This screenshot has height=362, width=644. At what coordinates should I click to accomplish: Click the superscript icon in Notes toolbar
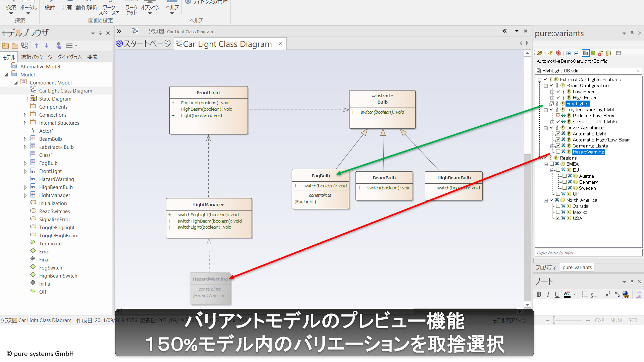click(x=607, y=294)
